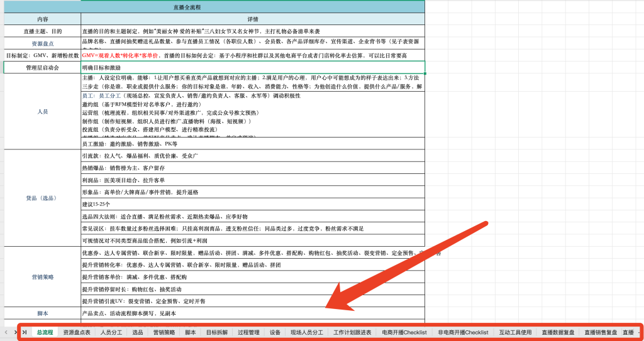This screenshot has height=341, width=644.
Task: Open the 脚本 link in column one
Action: (42, 313)
